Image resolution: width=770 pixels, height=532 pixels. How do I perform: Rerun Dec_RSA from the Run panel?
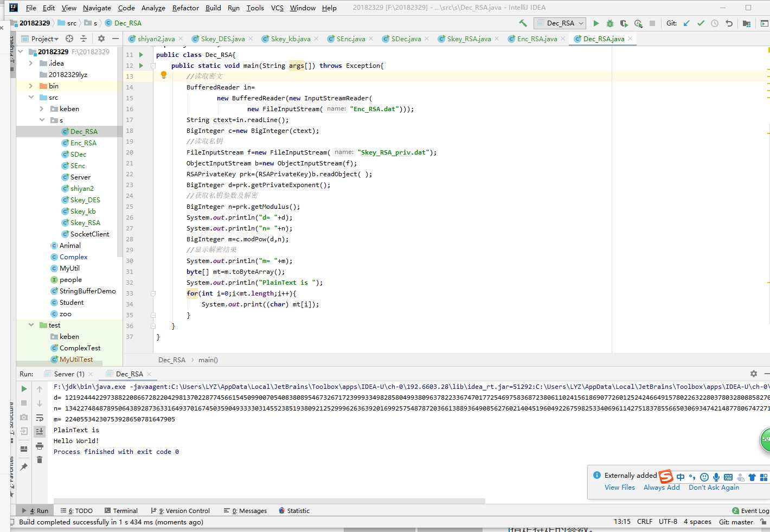coord(24,389)
